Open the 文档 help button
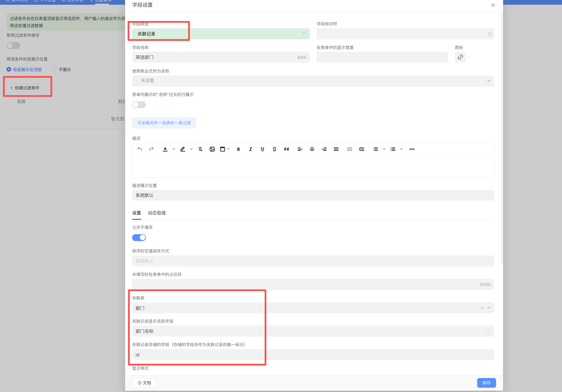Viewport: 562px width, 392px height. (x=144, y=383)
